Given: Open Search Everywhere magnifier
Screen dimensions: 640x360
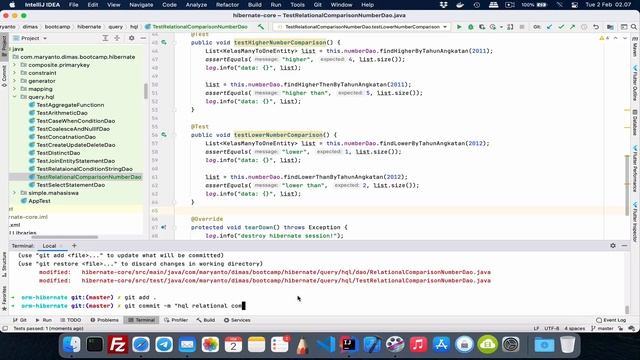Looking at the screenshot, I should pos(634,27).
